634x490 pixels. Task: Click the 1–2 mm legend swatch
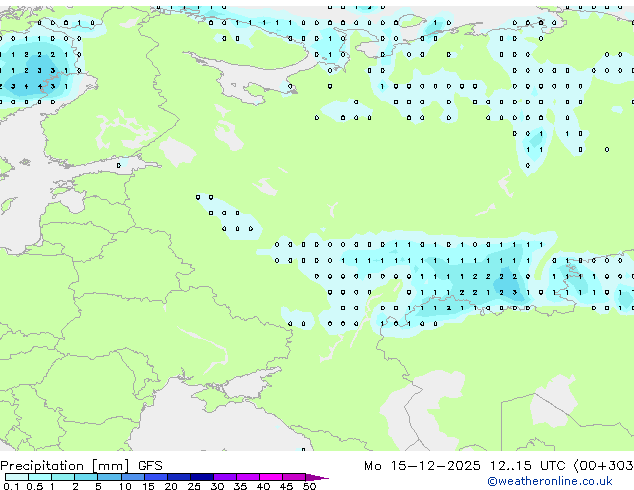tap(63, 477)
